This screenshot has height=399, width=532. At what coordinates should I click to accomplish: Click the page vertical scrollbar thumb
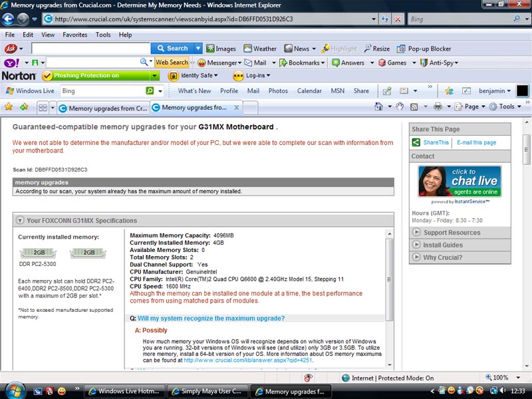[x=527, y=149]
